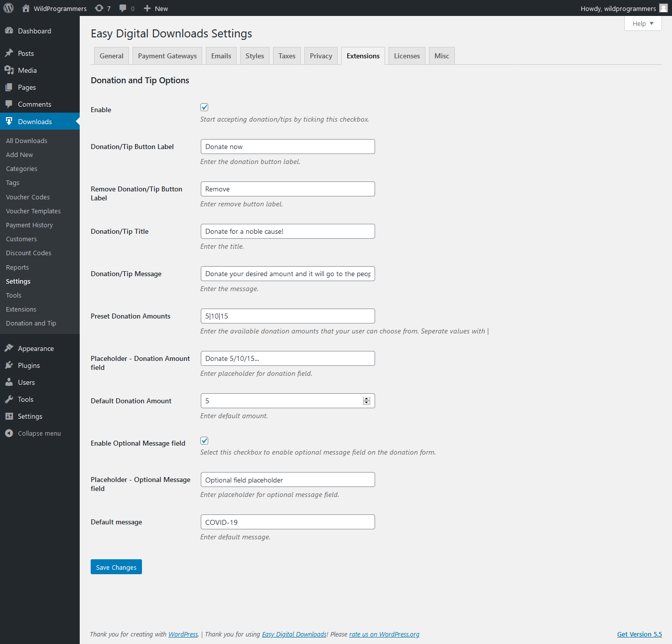Click the Posts pushpin icon
This screenshot has height=644, width=672.
pos(9,53)
